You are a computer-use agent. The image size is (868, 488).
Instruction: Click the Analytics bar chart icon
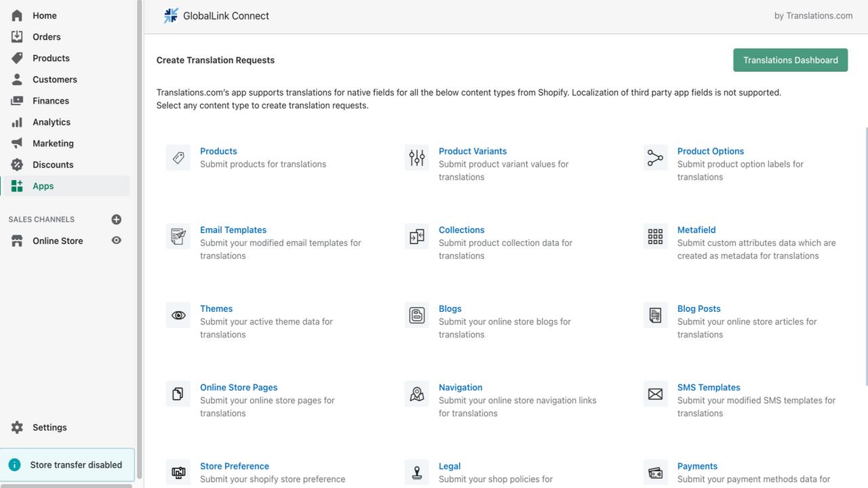(x=17, y=122)
